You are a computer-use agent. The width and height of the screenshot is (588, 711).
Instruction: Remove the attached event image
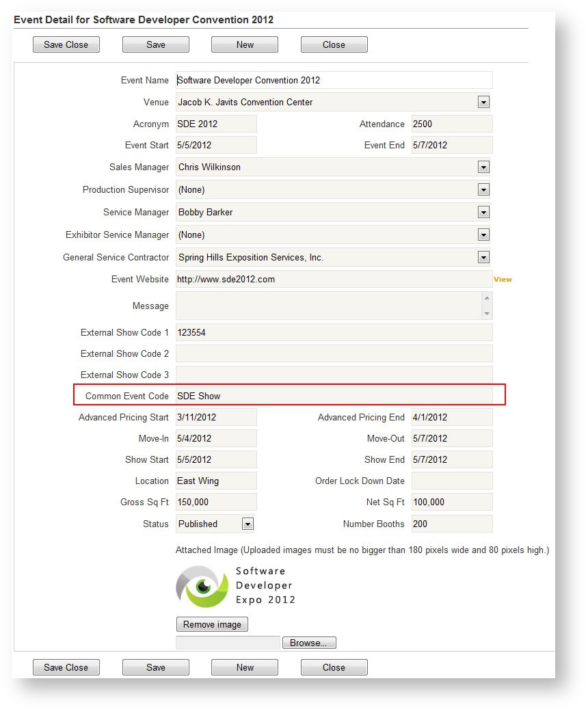[x=213, y=623]
